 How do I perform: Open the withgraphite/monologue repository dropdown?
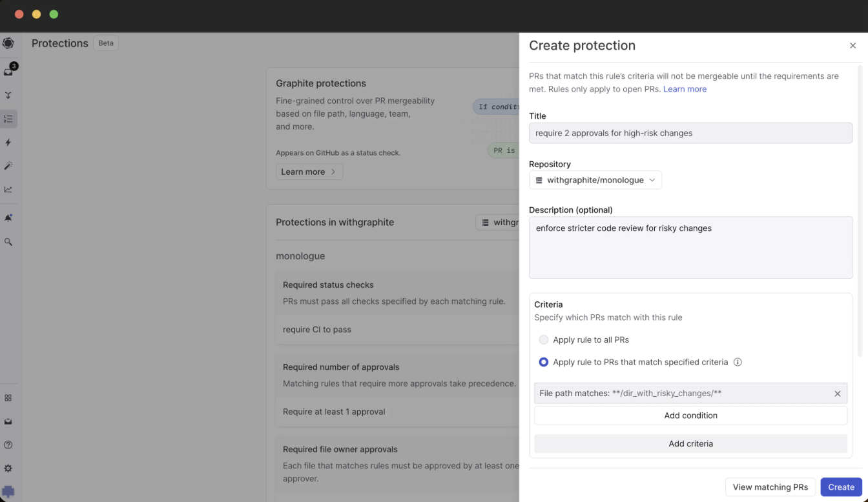click(595, 180)
